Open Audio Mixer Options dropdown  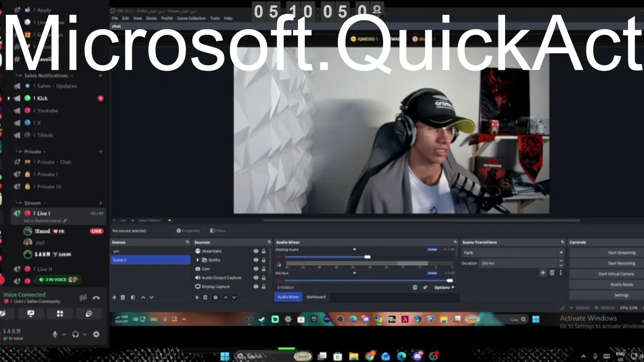[444, 288]
